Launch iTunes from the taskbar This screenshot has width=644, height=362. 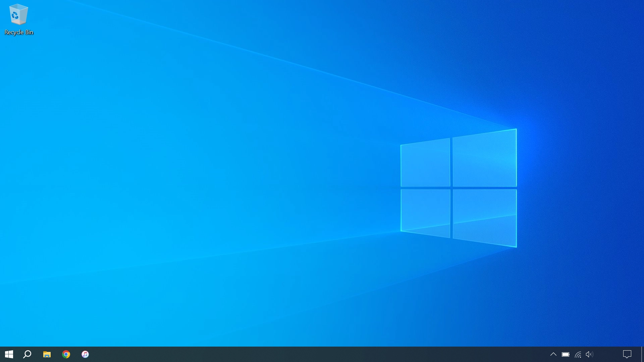(85, 354)
